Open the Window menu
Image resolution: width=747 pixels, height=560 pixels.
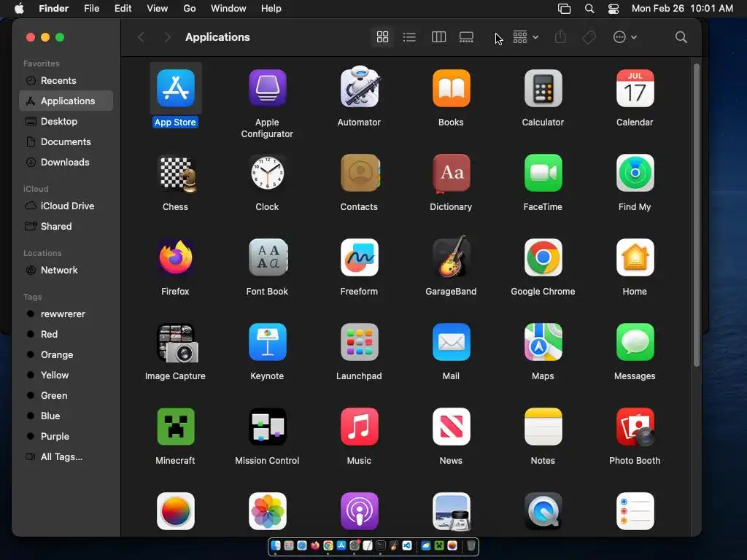228,9
